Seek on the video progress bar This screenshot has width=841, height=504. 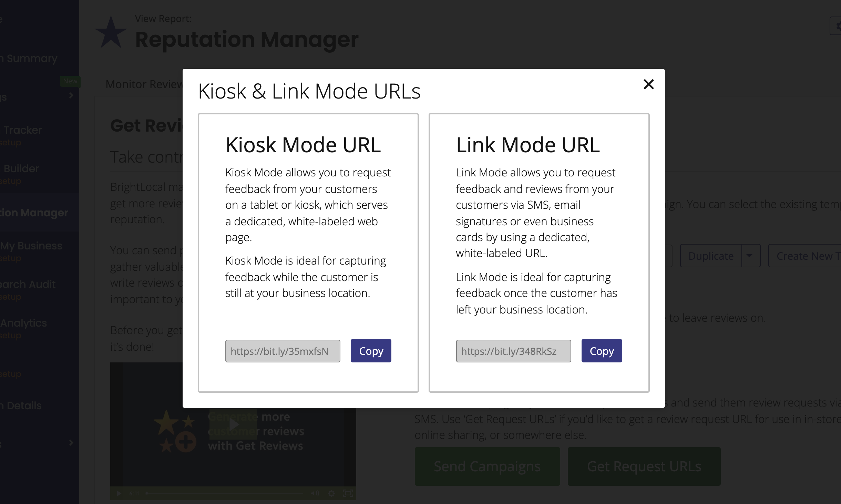coord(225,493)
